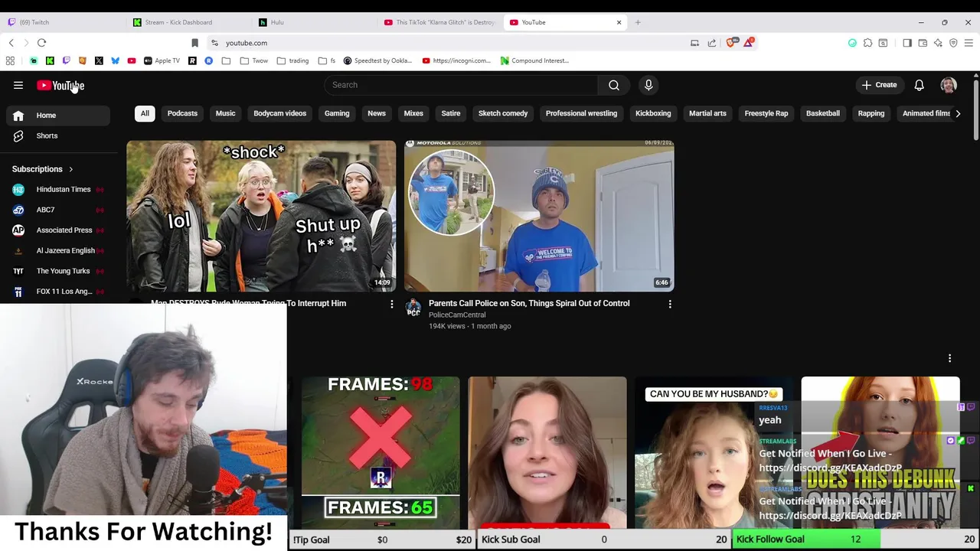Image resolution: width=980 pixels, height=551 pixels.
Task: Open Parents Call Police video title
Action: [529, 303]
